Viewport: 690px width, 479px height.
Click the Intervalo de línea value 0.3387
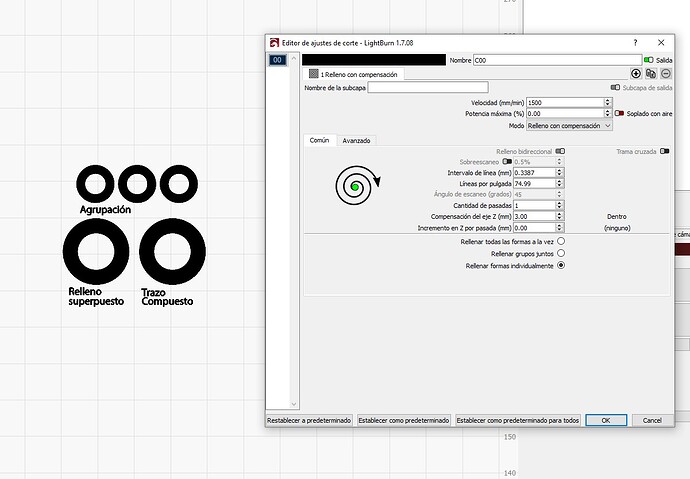point(535,173)
